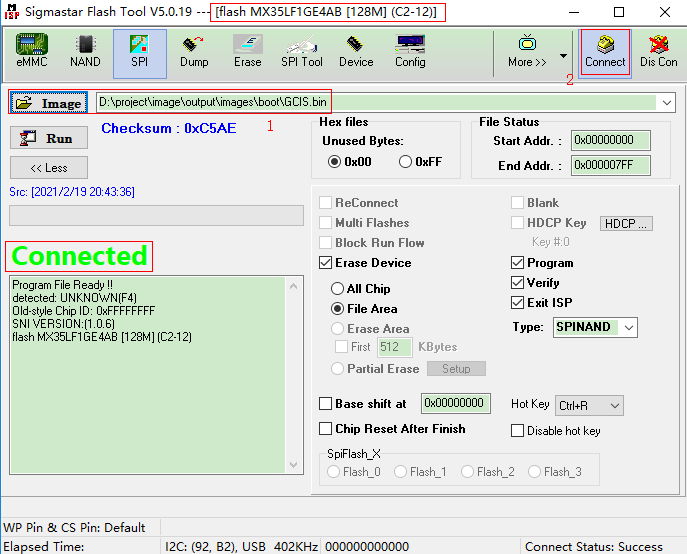This screenshot has height=554, width=687.
Task: Open the Hot Key Ctrl+R dropdown
Action: [589, 405]
